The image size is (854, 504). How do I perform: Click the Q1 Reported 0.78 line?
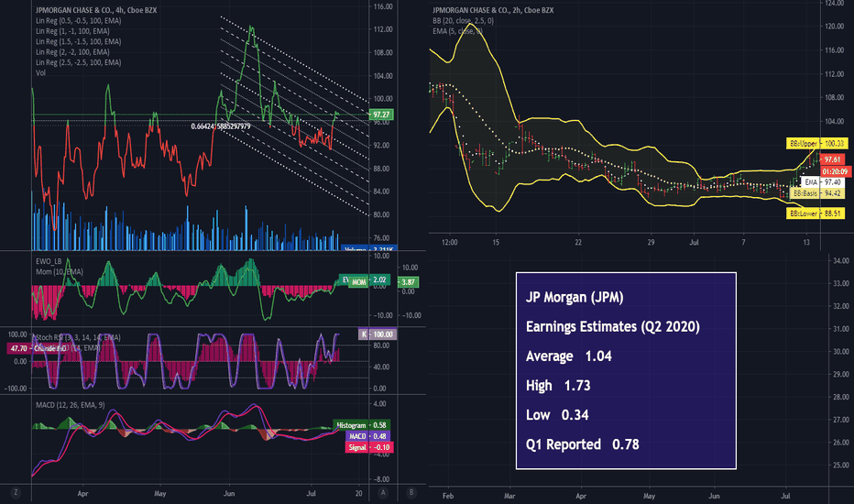[582, 444]
